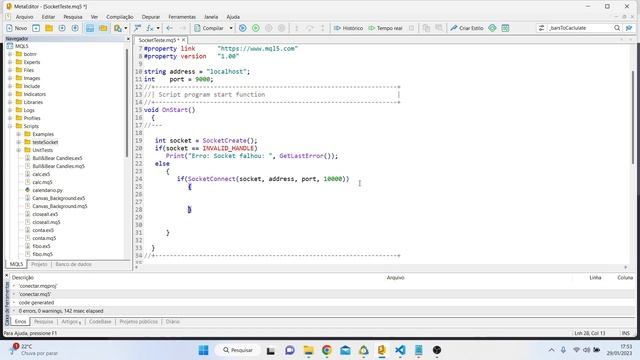Click Criar Estilo styler button
640x360 pixels.
pos(467,28)
